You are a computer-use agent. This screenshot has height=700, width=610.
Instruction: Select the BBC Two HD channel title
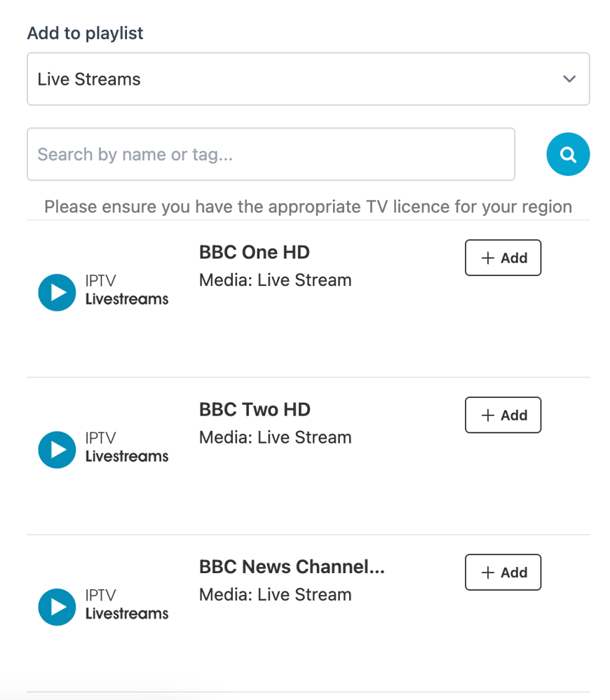click(255, 409)
